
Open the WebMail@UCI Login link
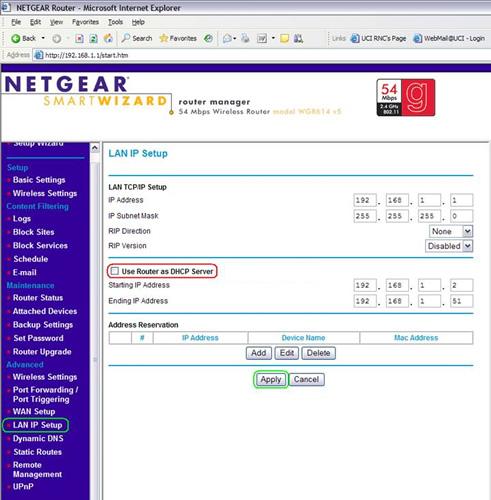[x=449, y=39]
